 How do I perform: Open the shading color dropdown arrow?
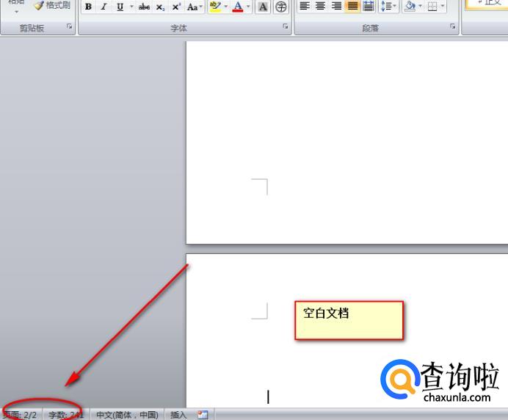click(420, 6)
